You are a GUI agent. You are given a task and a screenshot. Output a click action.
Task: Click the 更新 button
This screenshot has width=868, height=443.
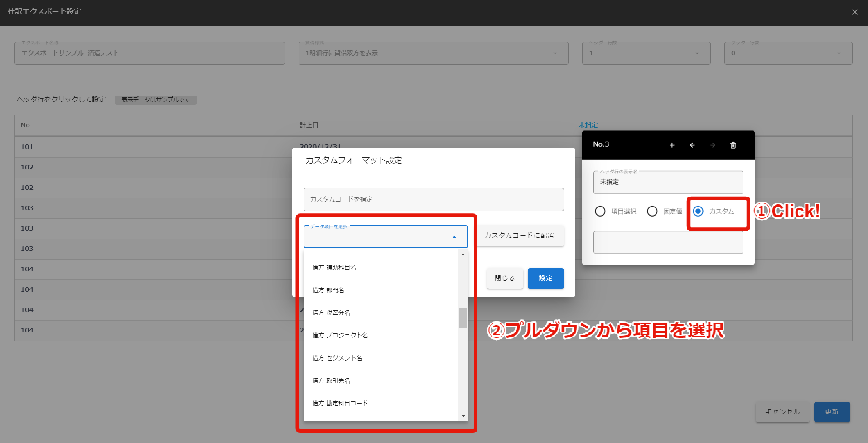click(x=832, y=412)
